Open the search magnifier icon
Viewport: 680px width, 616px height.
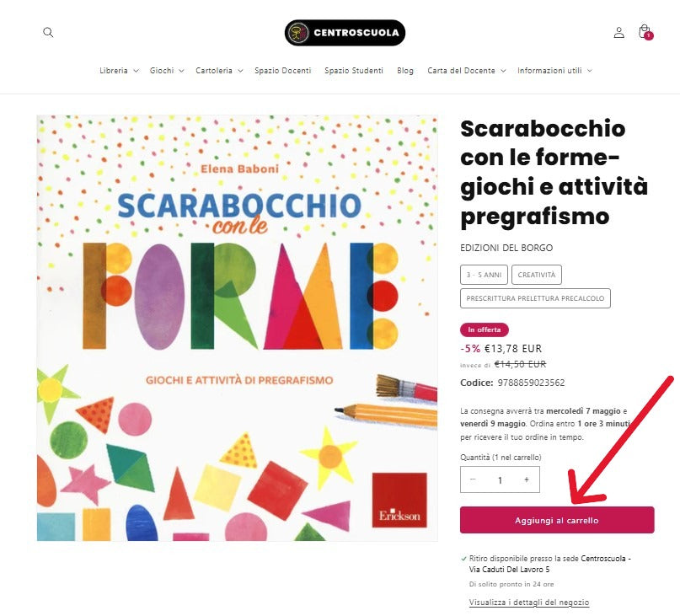click(x=48, y=33)
